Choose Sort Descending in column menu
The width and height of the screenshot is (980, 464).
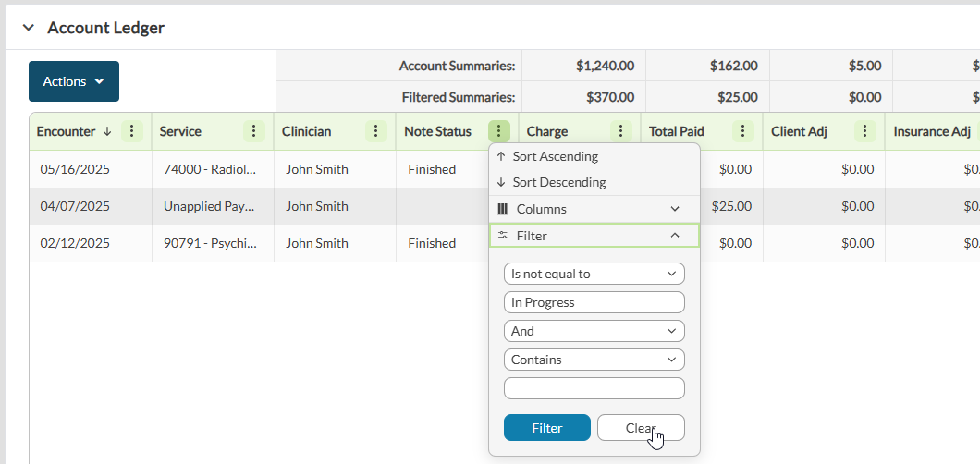pos(558,182)
